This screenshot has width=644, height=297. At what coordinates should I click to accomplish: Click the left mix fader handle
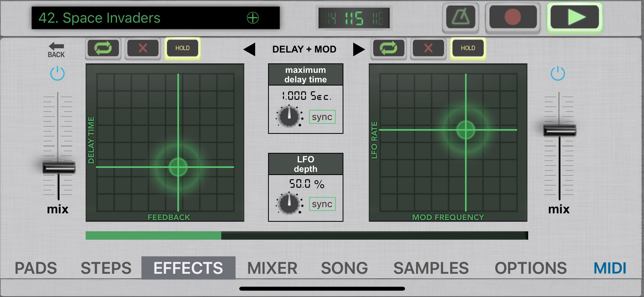pyautogui.click(x=59, y=167)
